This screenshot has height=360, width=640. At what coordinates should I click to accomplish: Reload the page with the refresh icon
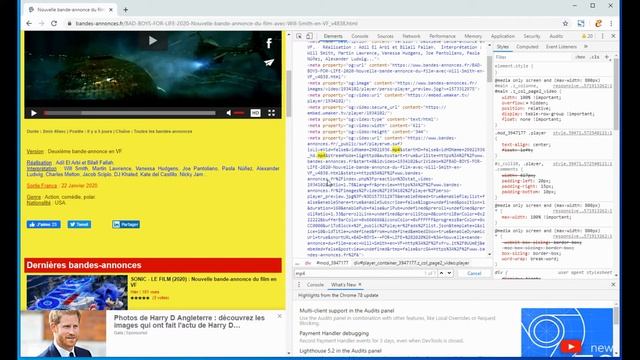(54, 24)
